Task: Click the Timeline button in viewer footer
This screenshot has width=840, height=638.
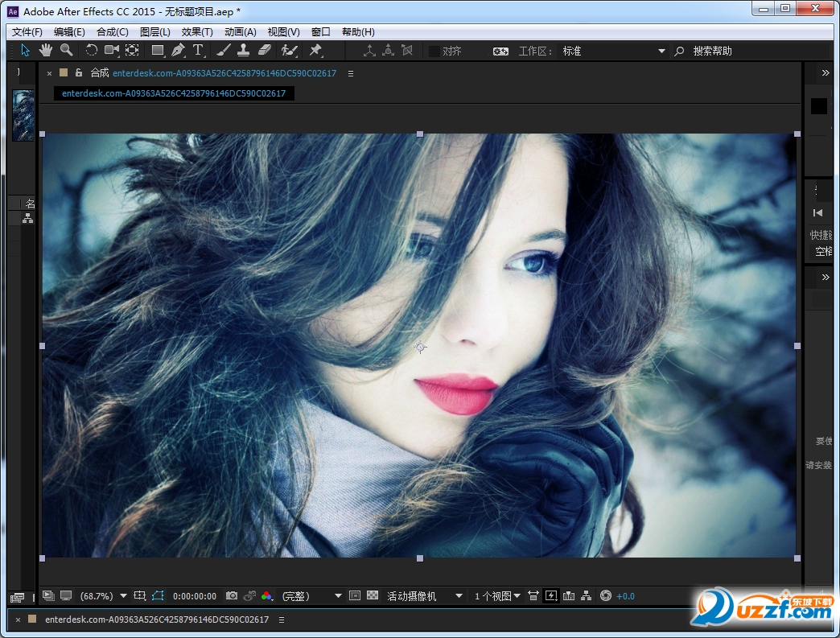Action: pyautogui.click(x=569, y=595)
